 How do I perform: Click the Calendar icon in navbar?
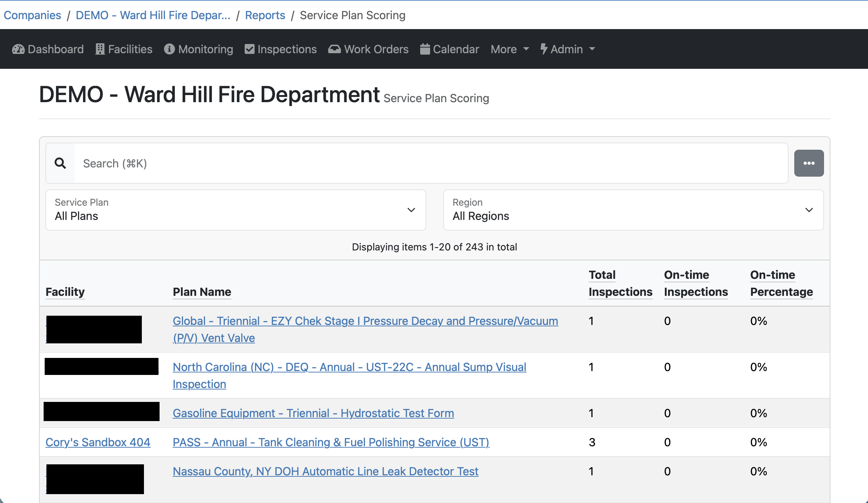pos(425,49)
